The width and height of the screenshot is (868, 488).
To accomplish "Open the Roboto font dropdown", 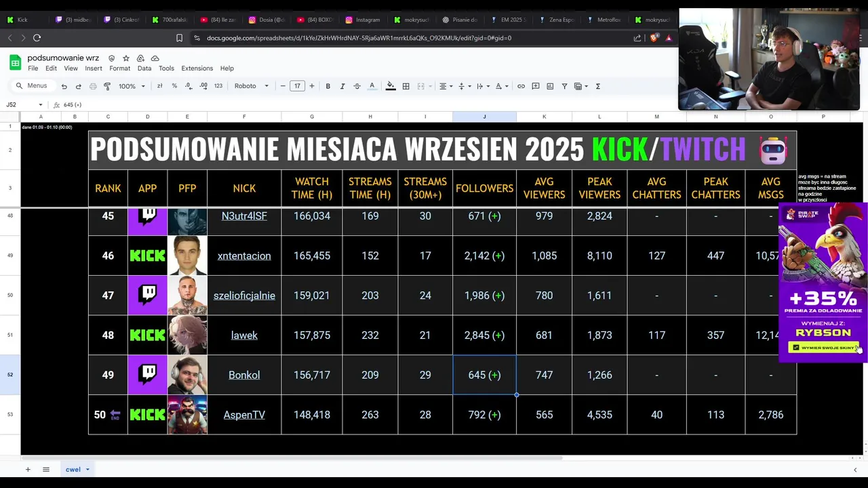I will (252, 86).
